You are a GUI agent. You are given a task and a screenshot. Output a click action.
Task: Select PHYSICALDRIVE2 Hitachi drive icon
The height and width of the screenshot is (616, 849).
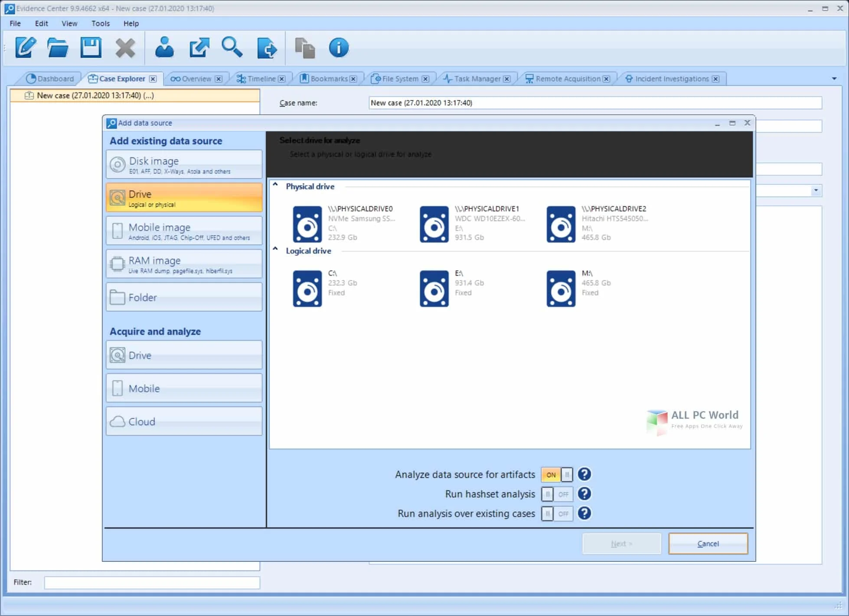click(561, 224)
